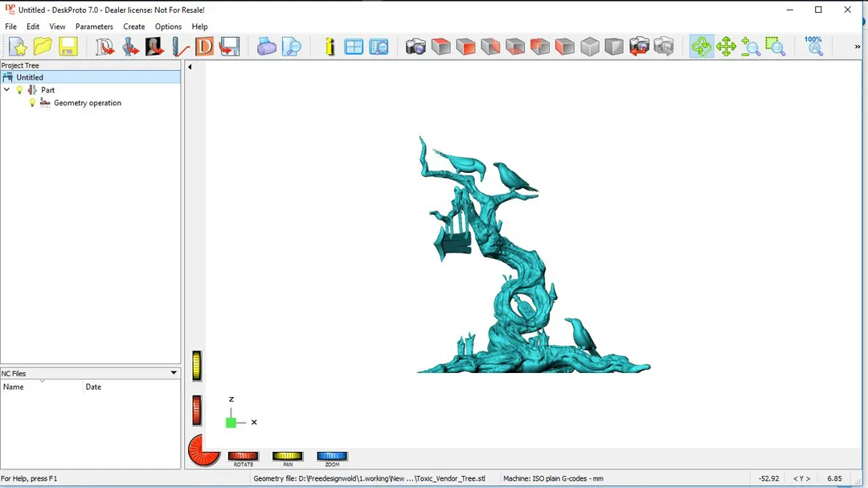This screenshot has width=868, height=488.
Task: Open the NC Files dropdown arrow
Action: 174,373
